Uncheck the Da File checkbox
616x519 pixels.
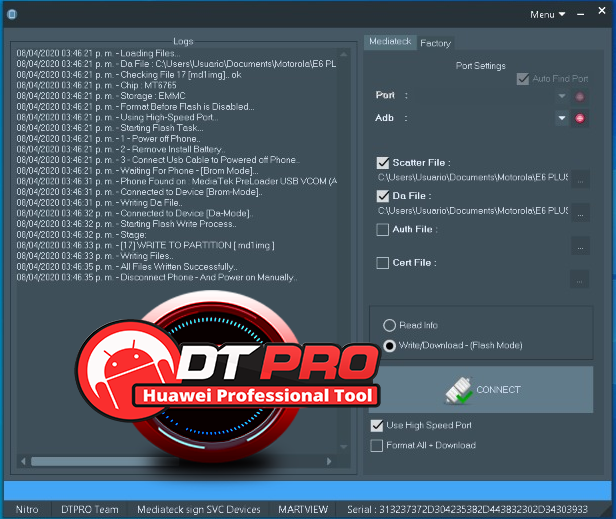coord(383,196)
